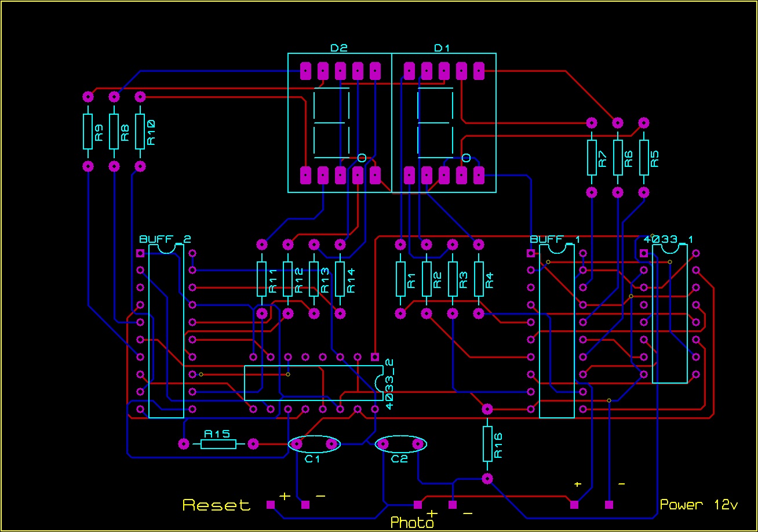Select the R2 resistor label

(x=438, y=281)
